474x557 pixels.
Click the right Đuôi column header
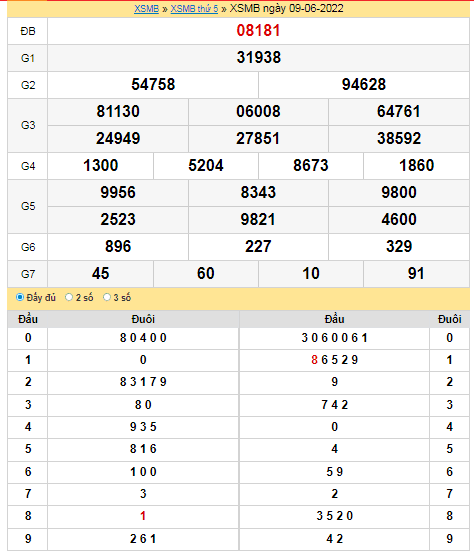[449, 319]
